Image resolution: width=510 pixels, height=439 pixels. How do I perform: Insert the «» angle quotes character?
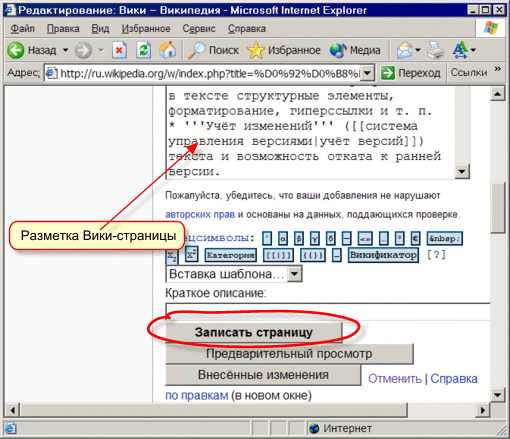click(x=365, y=239)
